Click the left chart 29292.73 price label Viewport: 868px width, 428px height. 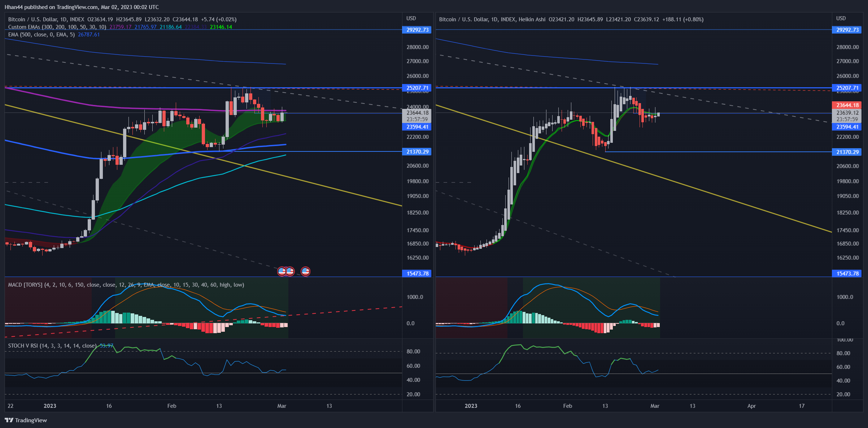click(x=417, y=30)
